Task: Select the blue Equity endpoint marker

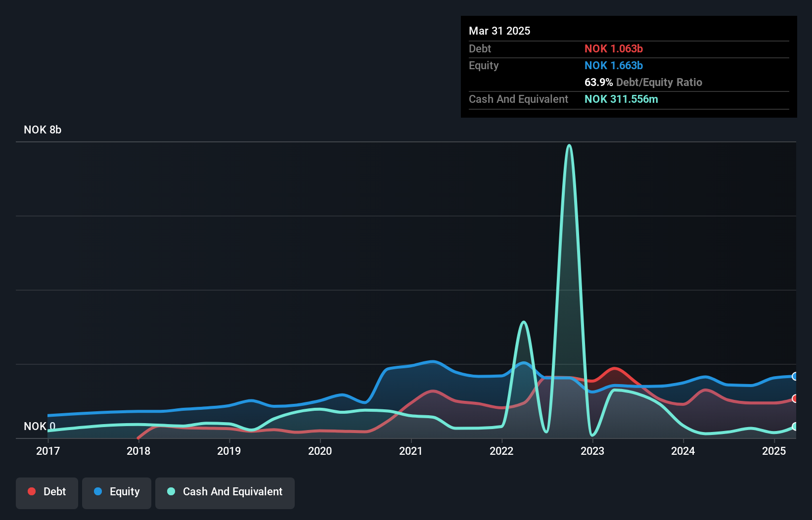Action: tap(795, 376)
